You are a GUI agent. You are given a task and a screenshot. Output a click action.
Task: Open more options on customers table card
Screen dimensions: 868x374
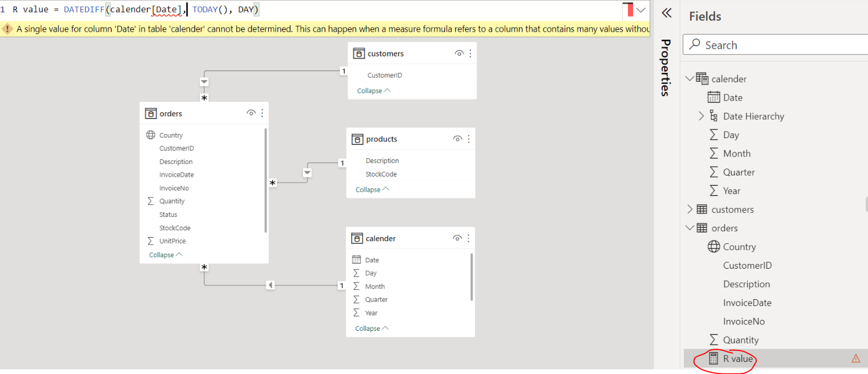click(x=470, y=54)
